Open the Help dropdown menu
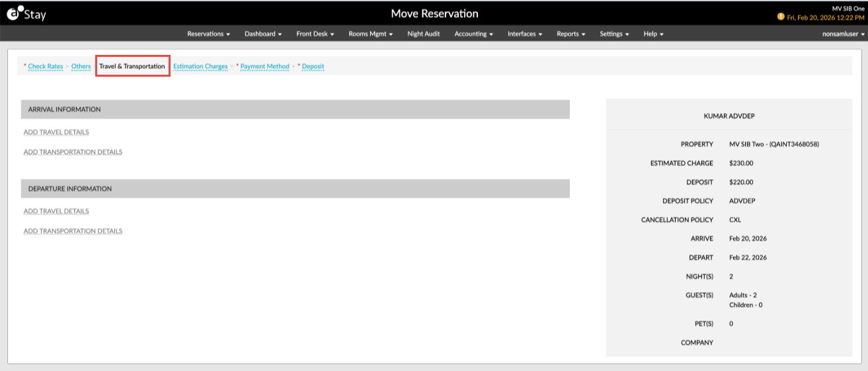868x371 pixels. point(653,34)
